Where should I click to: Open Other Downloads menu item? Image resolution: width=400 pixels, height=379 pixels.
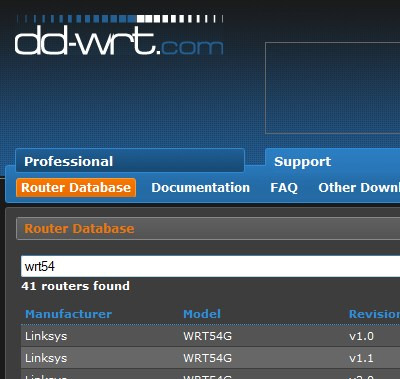pos(359,188)
